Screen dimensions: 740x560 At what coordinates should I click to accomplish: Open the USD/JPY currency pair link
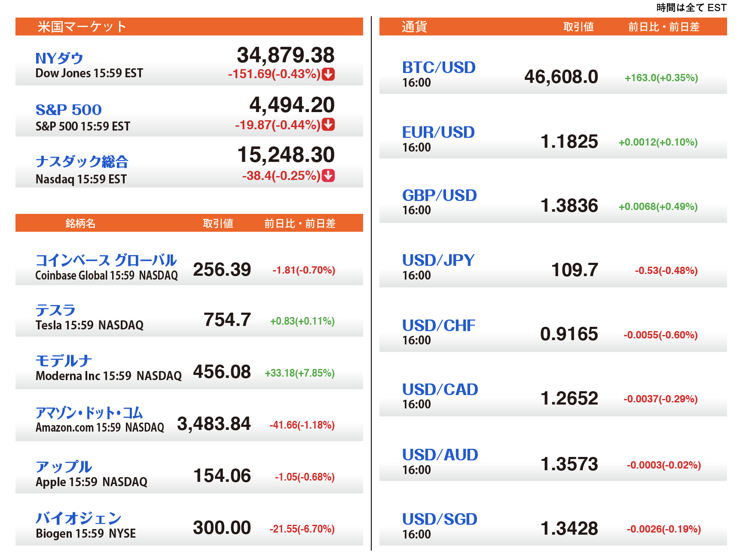pos(438,260)
